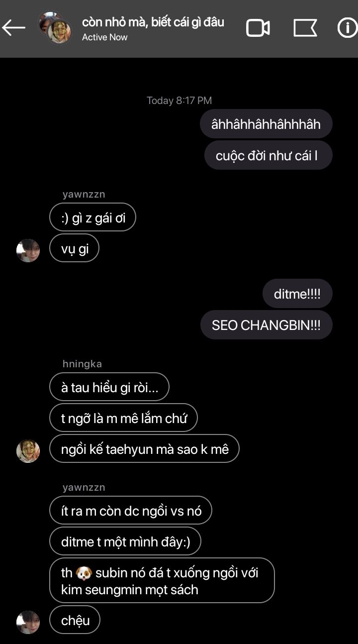Viewport: 358px width, 644px height.
Task: Select the message mentioning kim seungmin
Action: coord(162,581)
